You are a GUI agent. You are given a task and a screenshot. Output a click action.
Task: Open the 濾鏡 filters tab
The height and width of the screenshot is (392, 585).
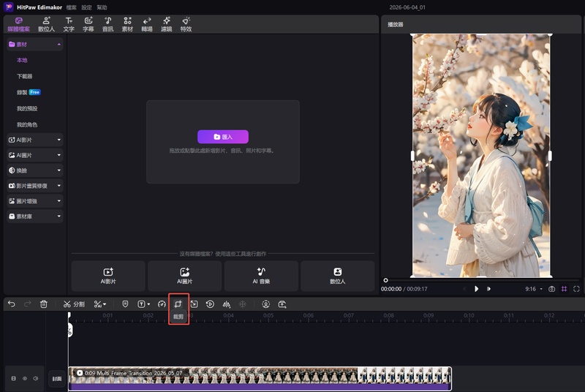(167, 24)
